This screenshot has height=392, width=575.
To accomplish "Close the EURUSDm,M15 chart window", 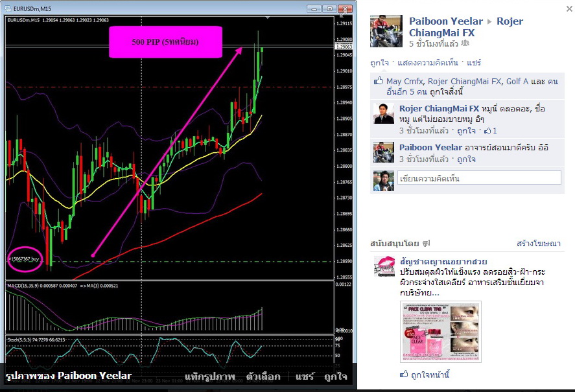I will coord(345,9).
